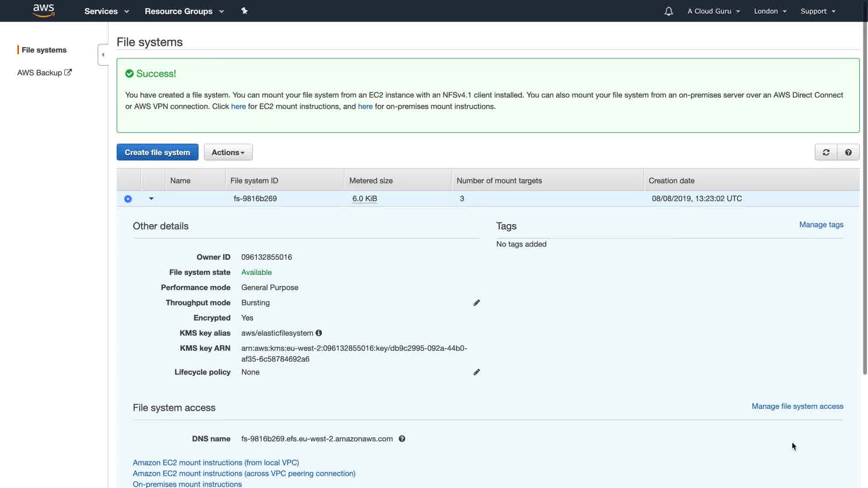The width and height of the screenshot is (868, 488).
Task: Open the notifications bell icon
Action: click(668, 11)
